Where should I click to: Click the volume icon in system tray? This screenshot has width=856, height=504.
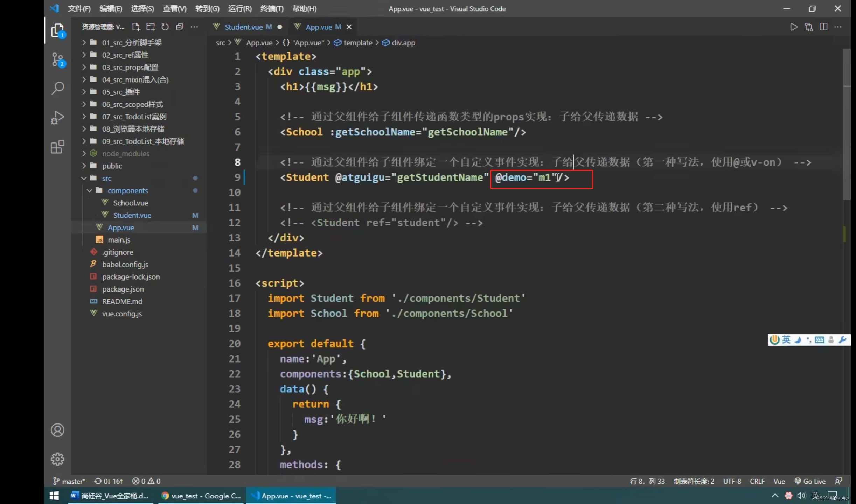tap(801, 496)
